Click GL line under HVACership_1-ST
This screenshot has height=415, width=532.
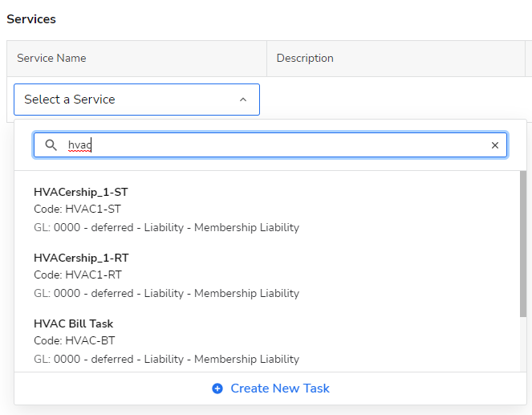[166, 227]
